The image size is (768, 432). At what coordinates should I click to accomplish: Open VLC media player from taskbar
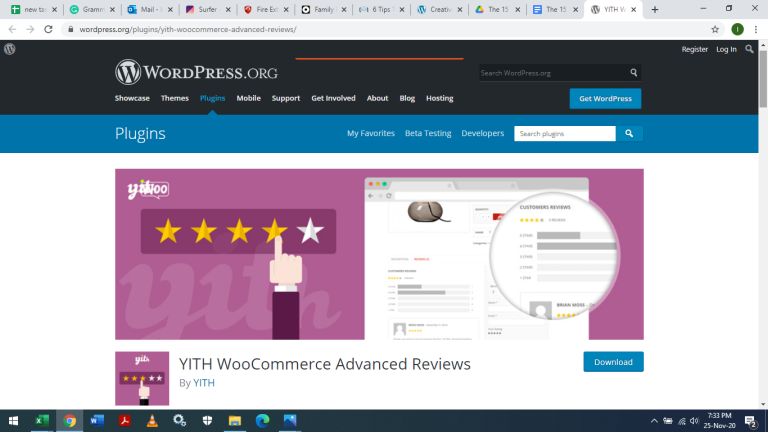tap(152, 421)
